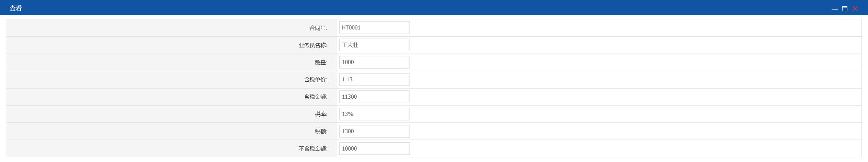Click the 业务员名称 label
This screenshot has width=868, height=162.
coord(313,45)
